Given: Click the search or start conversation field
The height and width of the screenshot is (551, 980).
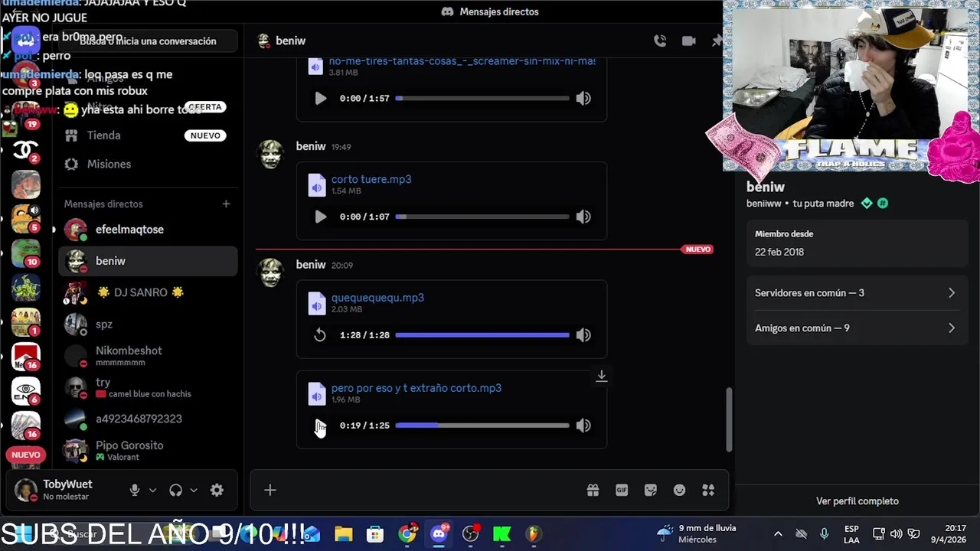Looking at the screenshot, I should [x=148, y=41].
